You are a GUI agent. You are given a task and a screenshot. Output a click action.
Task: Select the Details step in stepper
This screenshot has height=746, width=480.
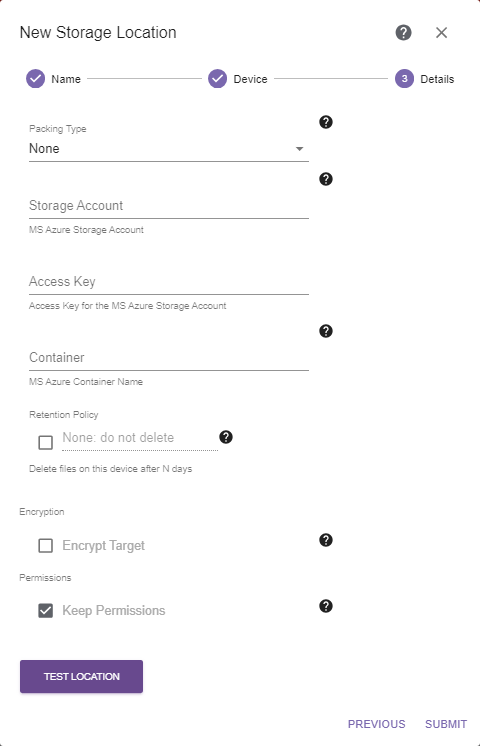click(x=424, y=79)
